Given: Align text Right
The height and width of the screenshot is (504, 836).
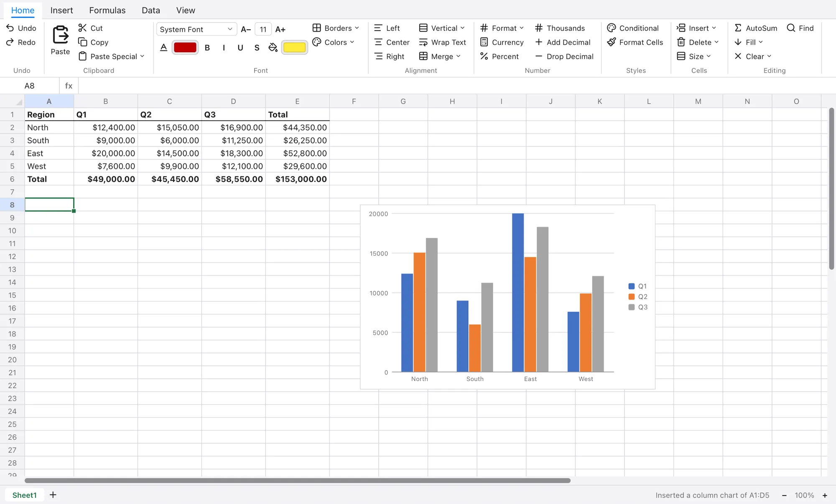Looking at the screenshot, I should [x=389, y=56].
